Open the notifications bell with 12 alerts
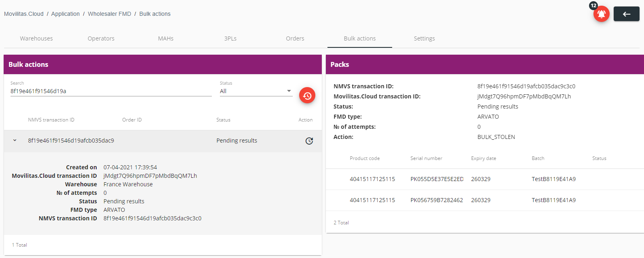 [601, 14]
